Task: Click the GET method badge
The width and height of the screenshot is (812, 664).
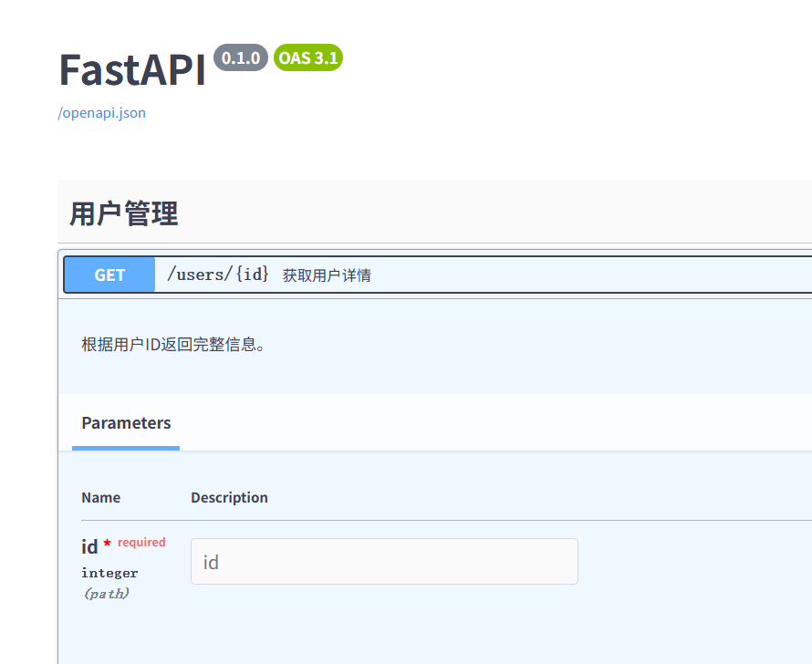Action: coord(109,275)
